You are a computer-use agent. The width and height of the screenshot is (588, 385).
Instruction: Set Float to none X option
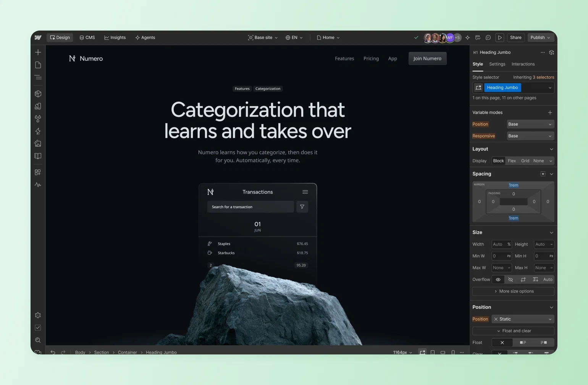click(502, 343)
